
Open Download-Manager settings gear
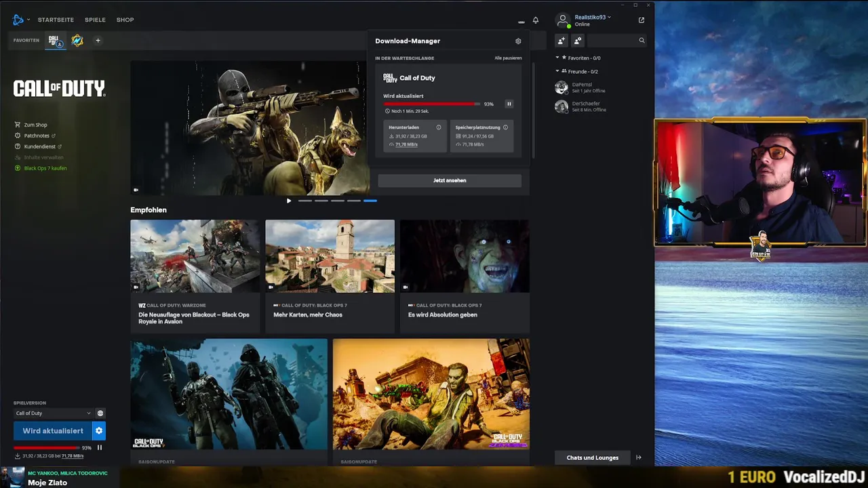(518, 41)
